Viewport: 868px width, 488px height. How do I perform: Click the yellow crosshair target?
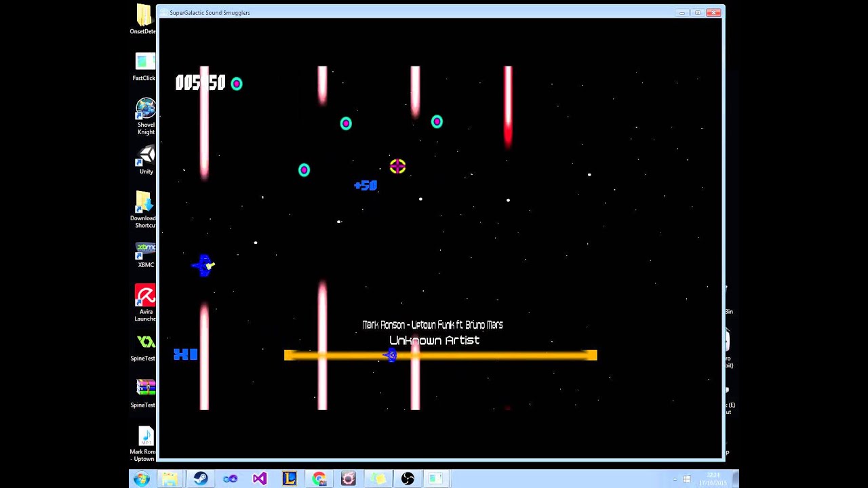tap(398, 167)
